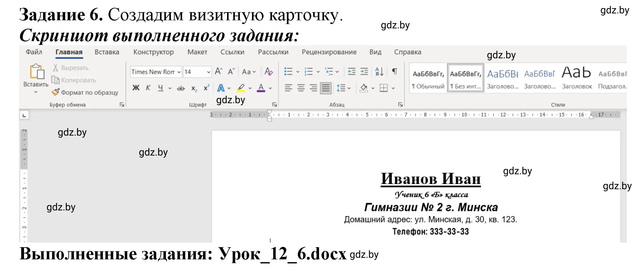Select the Format Painter brush icon
644x274 pixels.
(56, 92)
